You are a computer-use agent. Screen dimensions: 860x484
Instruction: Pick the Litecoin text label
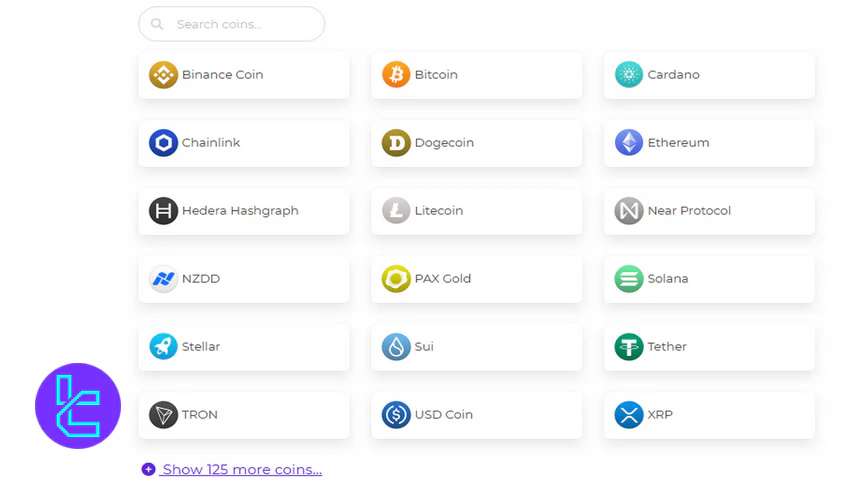pyautogui.click(x=439, y=211)
